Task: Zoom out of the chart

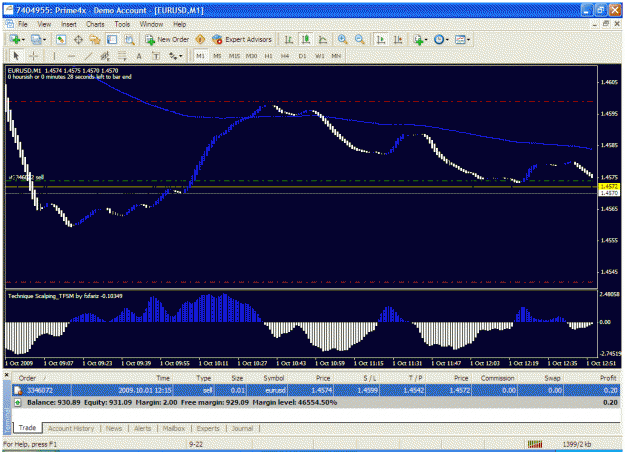Action: click(360, 39)
